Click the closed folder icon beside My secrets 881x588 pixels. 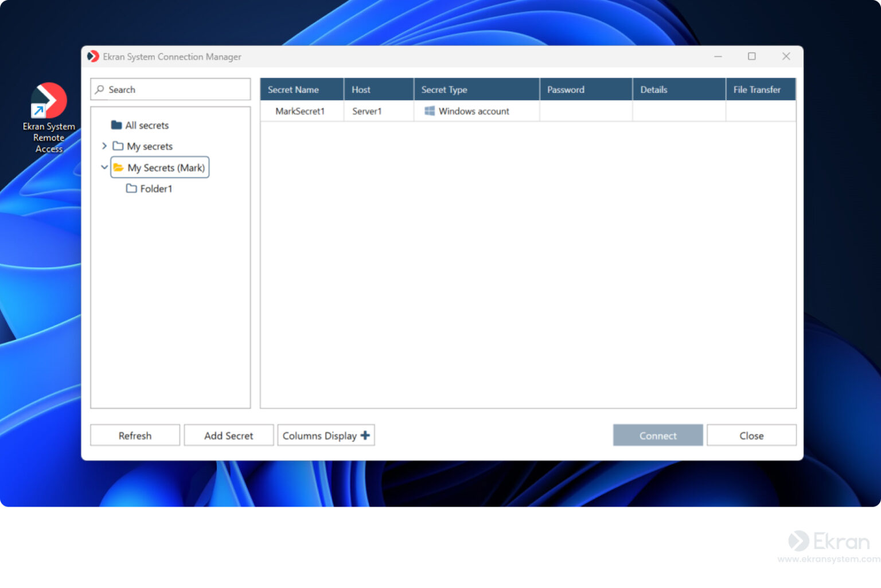(x=118, y=146)
